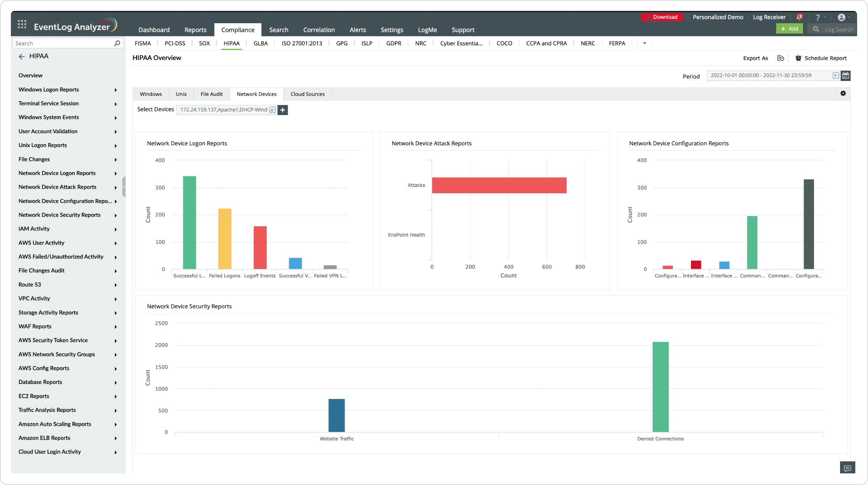Screen dimensions: 868x485
Task: Open the apps grid menu icon
Action: click(22, 24)
